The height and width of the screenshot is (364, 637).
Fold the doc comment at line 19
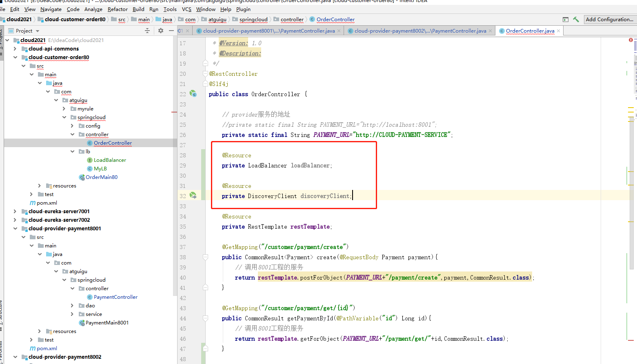(206, 63)
